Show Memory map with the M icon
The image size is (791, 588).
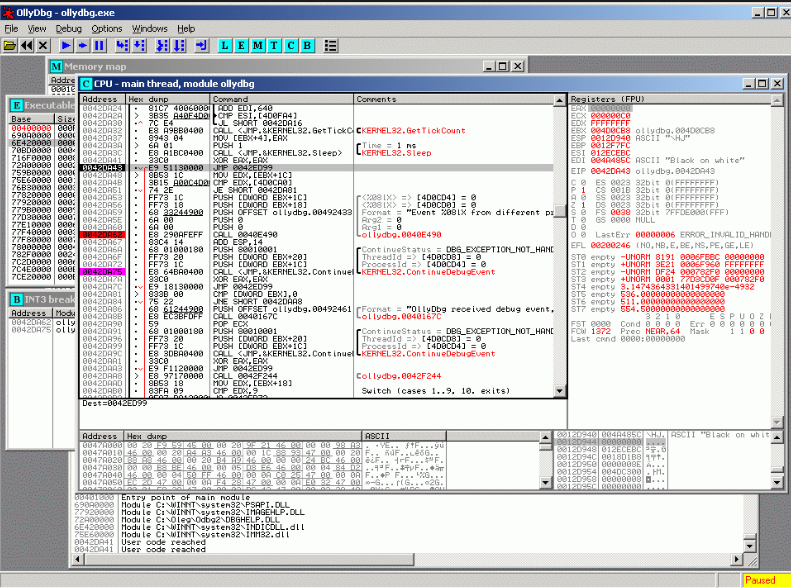coord(258,46)
